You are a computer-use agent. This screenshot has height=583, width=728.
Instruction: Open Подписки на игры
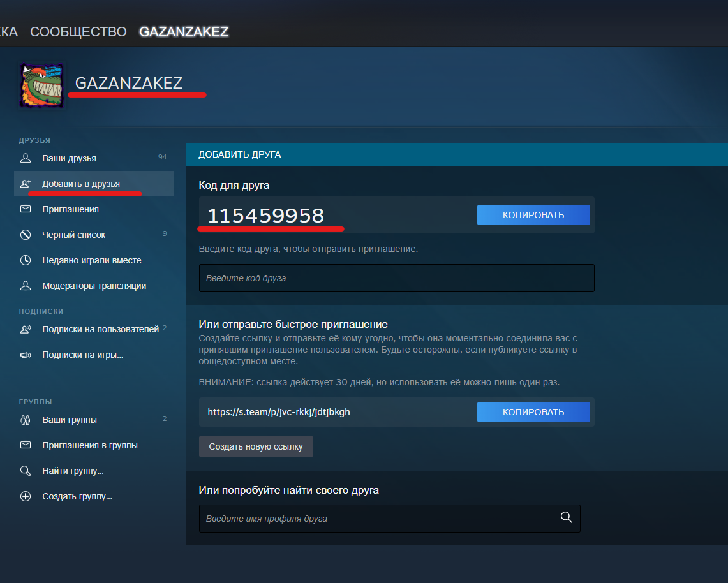pos(94,355)
